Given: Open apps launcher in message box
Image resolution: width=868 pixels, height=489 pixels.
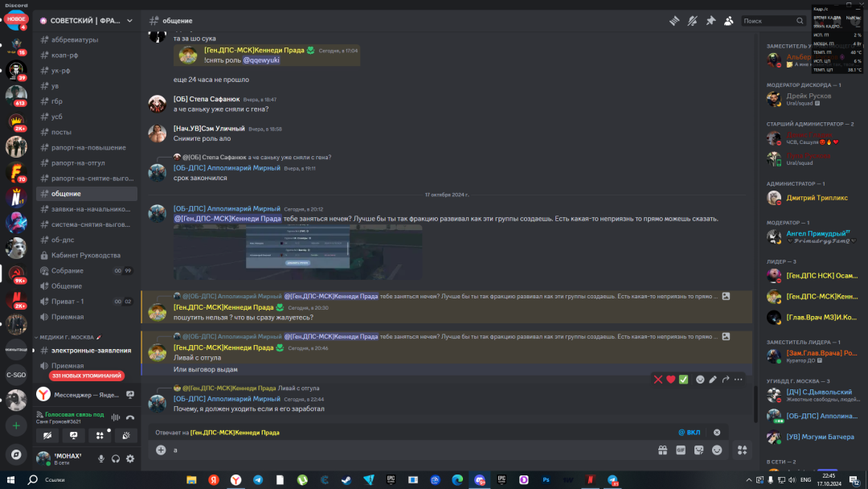Looking at the screenshot, I should pos(743,450).
